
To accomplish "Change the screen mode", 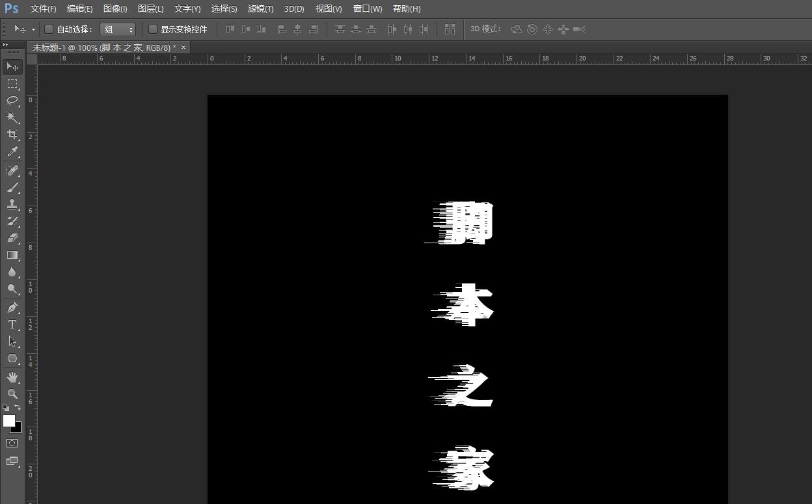I will tap(12, 460).
